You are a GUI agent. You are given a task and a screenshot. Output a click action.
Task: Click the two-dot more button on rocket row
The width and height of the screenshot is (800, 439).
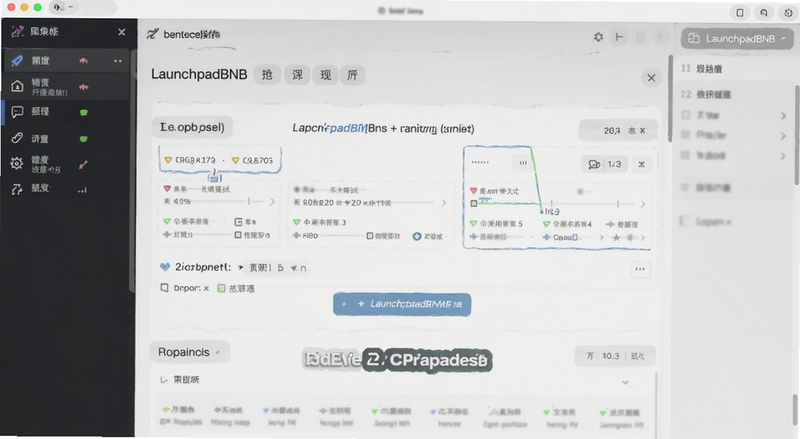(118, 61)
